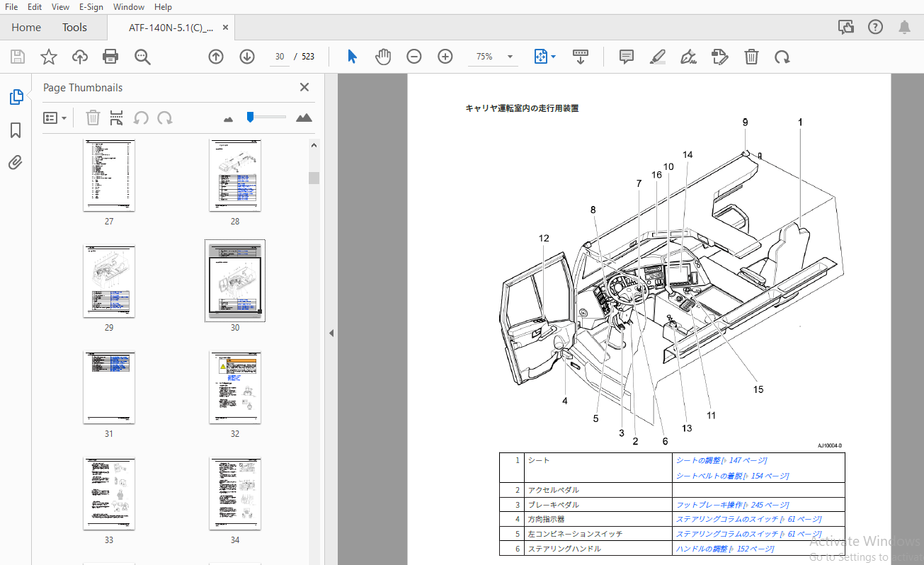Open the find text magnifier tool
924x565 pixels.
tap(142, 57)
